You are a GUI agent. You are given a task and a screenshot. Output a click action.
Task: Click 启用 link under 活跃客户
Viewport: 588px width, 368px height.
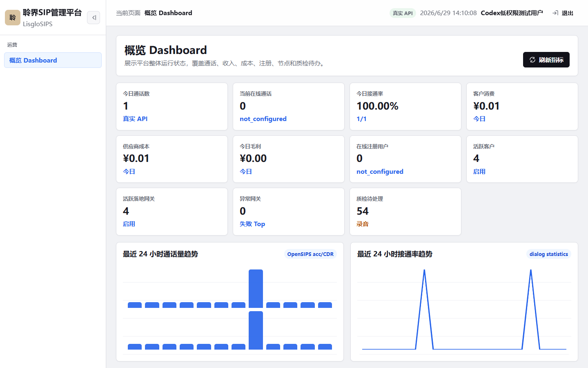[x=479, y=172]
